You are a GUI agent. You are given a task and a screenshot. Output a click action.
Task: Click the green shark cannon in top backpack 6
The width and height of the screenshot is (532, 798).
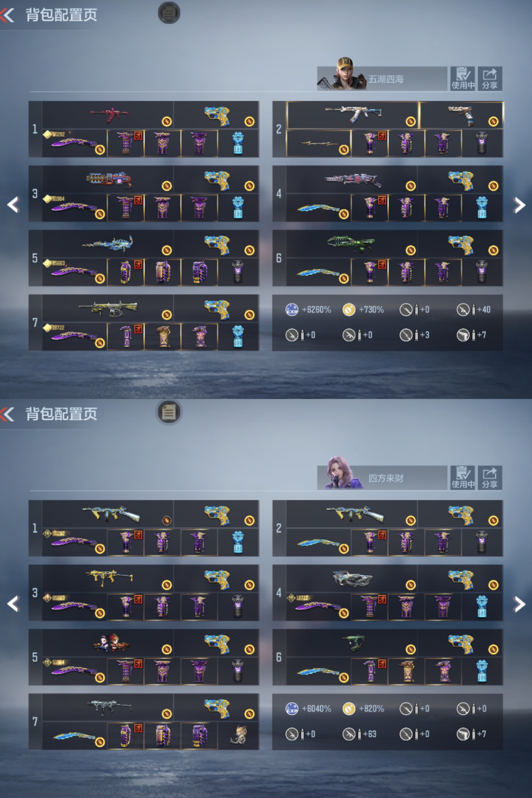point(351,244)
